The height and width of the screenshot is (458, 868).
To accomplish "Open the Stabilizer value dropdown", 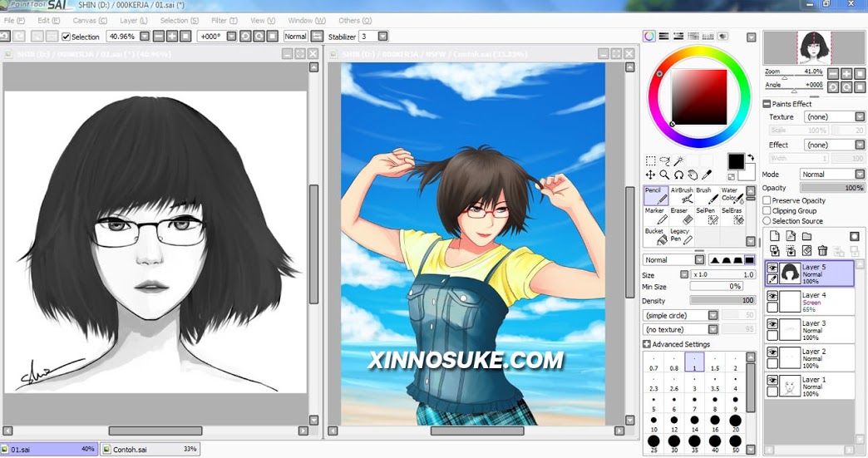I will click(x=382, y=37).
